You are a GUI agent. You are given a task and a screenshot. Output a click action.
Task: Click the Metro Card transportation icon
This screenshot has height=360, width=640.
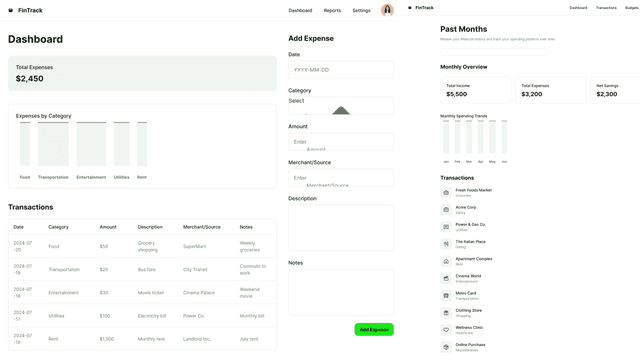click(446, 296)
